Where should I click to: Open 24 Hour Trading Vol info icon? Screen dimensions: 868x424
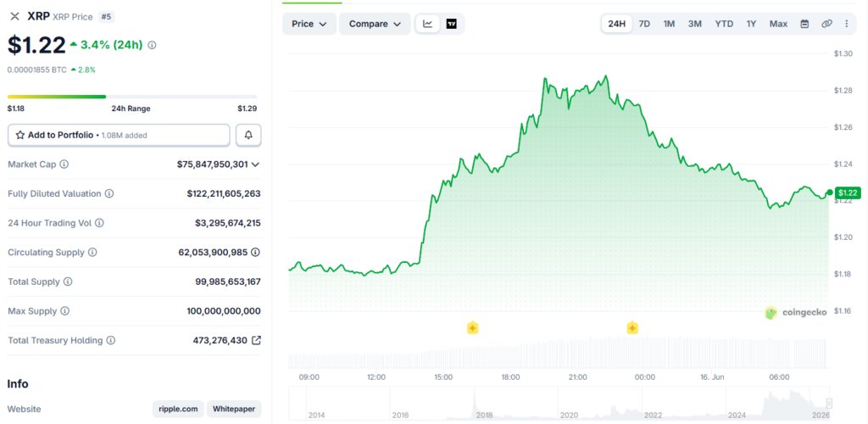click(99, 223)
